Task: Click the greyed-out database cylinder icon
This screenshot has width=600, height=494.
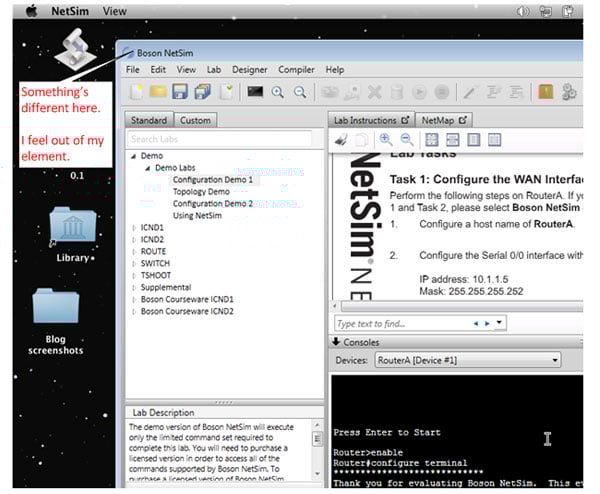Action: pyautogui.click(x=397, y=92)
